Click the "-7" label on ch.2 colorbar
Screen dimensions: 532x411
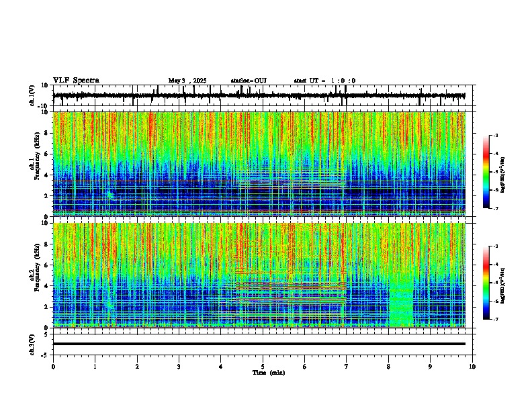495,319
